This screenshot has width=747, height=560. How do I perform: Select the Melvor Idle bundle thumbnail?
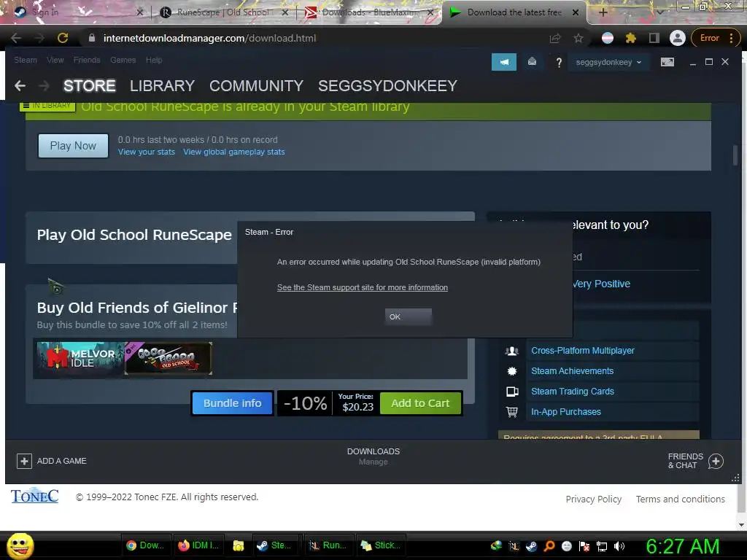(80, 358)
